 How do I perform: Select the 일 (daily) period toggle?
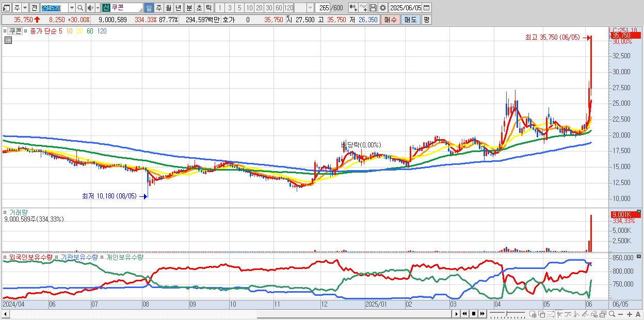click(x=149, y=8)
